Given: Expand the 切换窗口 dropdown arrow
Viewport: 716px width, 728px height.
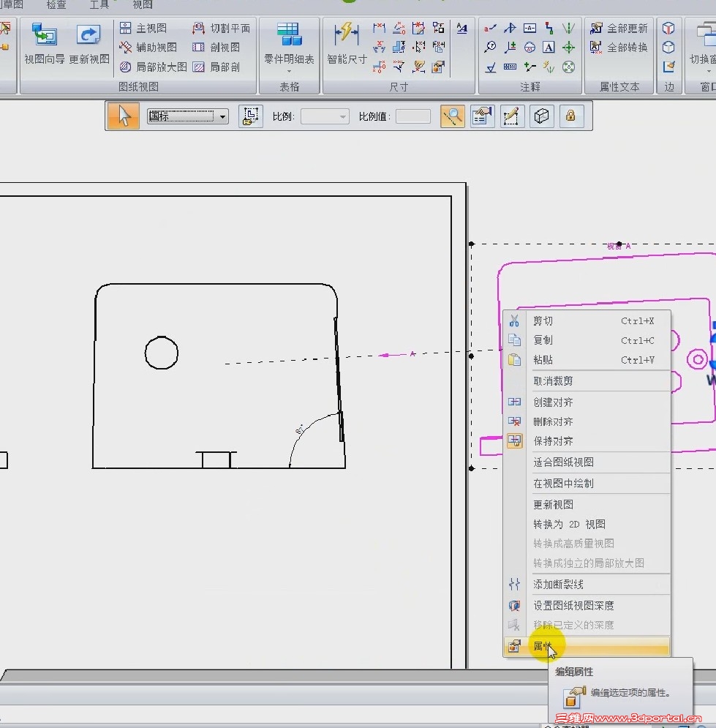Looking at the screenshot, I should pos(709,72).
